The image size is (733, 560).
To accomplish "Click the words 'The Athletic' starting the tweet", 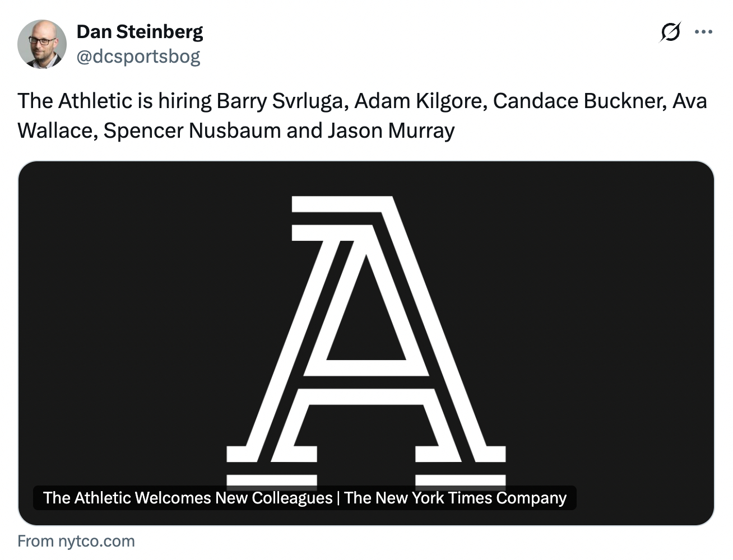I will [75, 101].
